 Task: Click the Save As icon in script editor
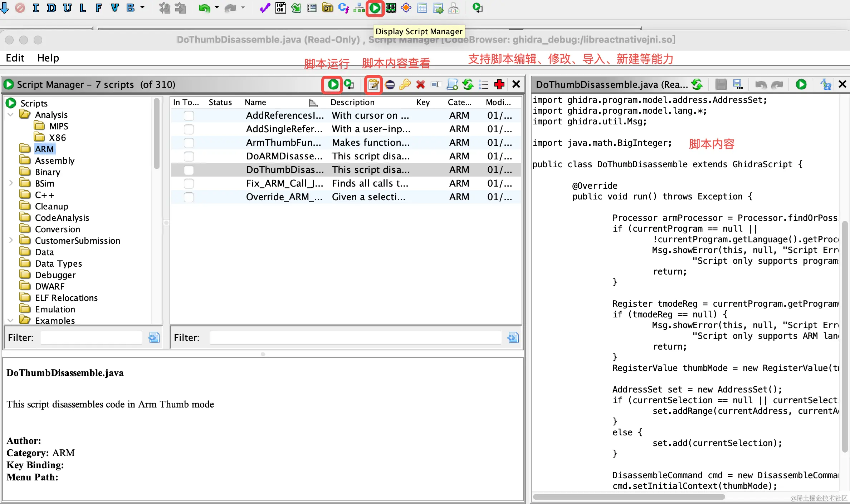tap(738, 85)
